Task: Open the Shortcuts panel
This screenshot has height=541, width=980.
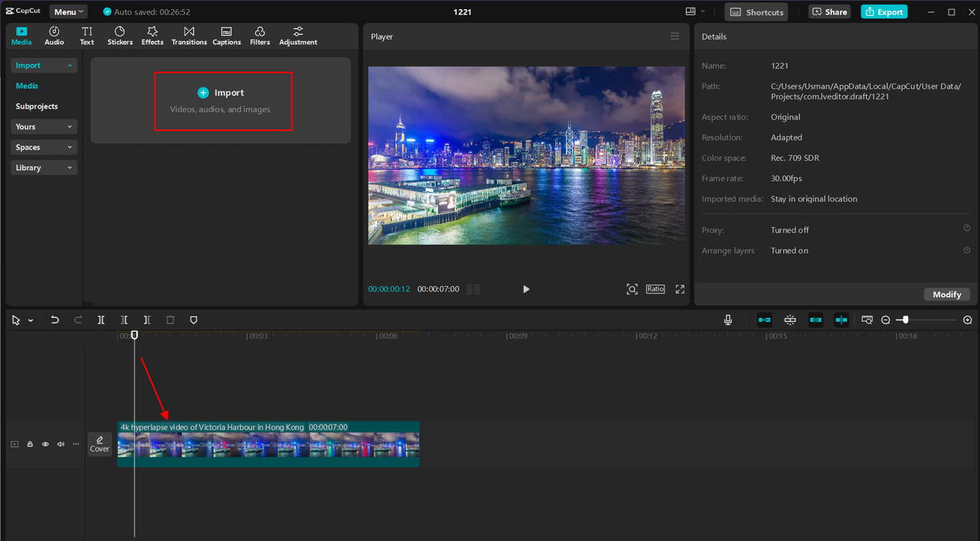Action: tap(757, 11)
